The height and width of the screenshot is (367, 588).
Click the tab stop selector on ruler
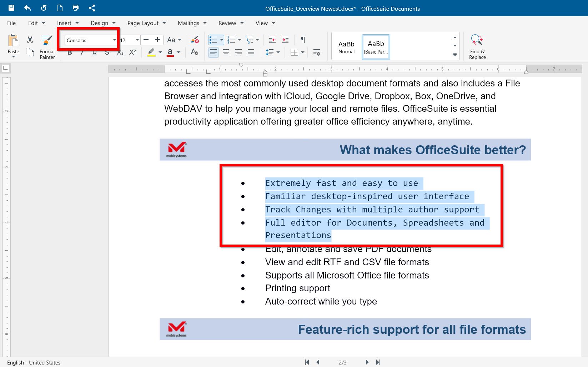5,68
